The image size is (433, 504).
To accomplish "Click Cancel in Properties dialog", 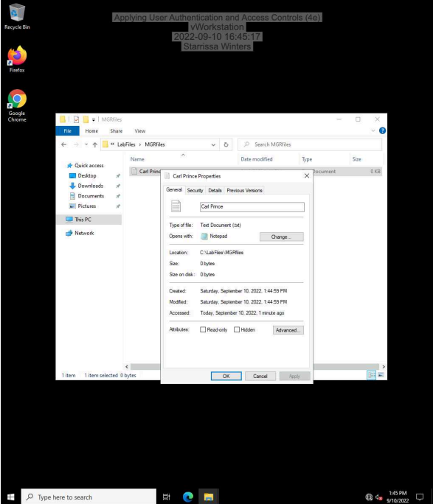I will click(x=260, y=376).
